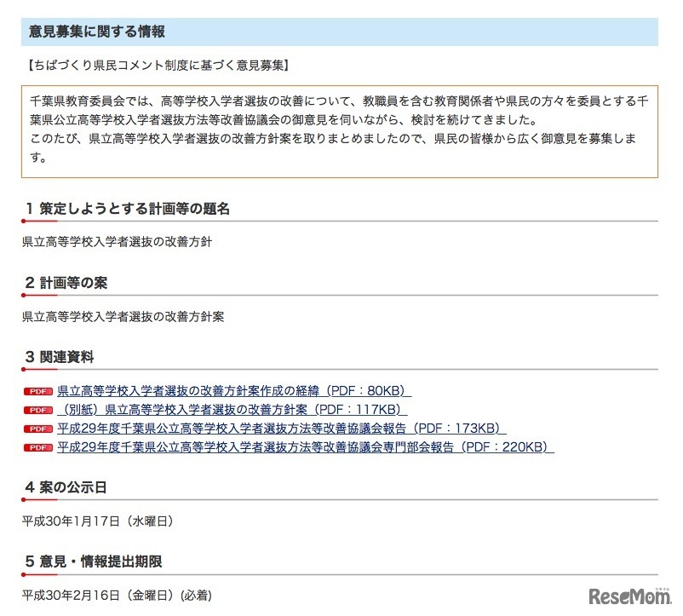
Task: Click the boxed paragraph starting 千葉県教育委員会では
Action: click(x=339, y=131)
